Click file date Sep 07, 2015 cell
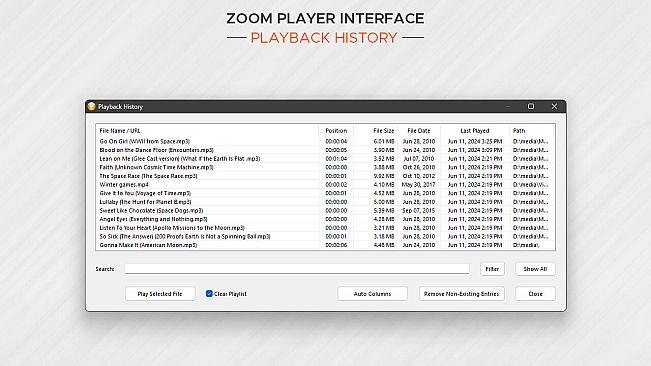This screenshot has width=651, height=366. pyautogui.click(x=418, y=210)
